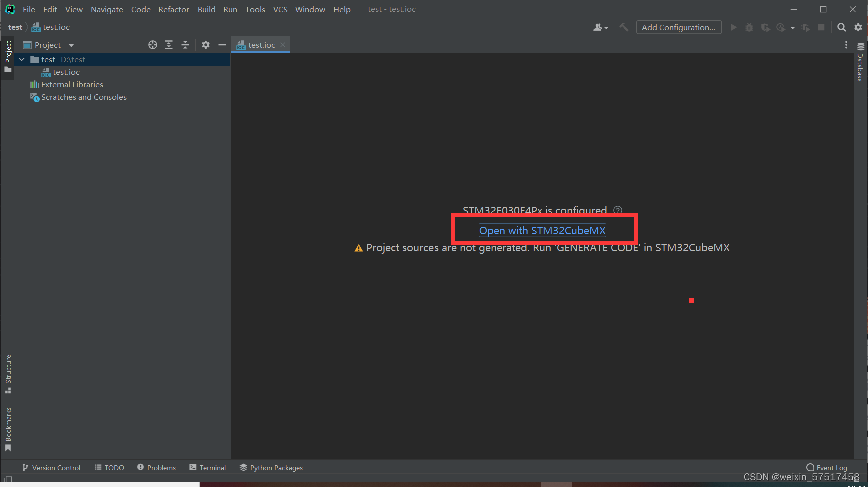Open the Run menu
The width and height of the screenshot is (868, 487).
230,9
